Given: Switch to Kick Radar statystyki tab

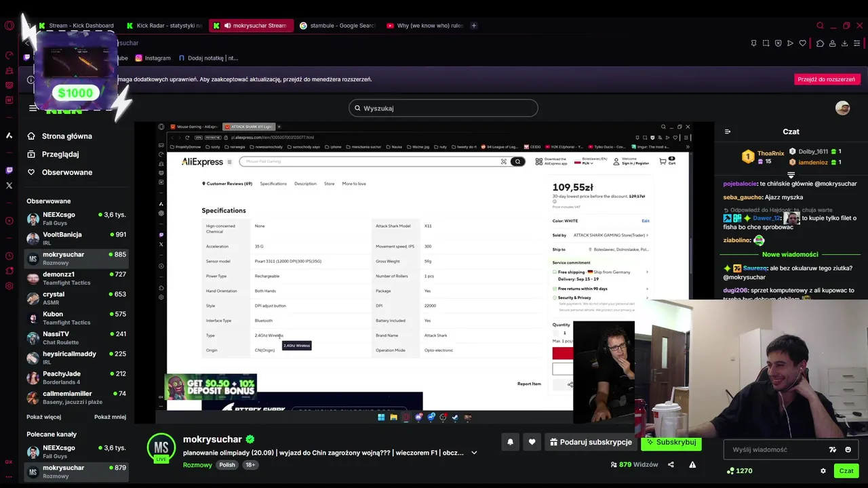Looking at the screenshot, I should click(x=164, y=26).
